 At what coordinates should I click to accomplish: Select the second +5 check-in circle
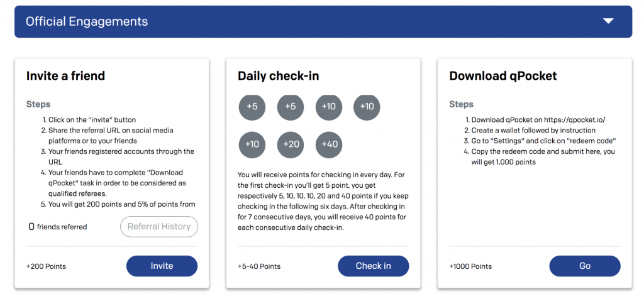[291, 107]
